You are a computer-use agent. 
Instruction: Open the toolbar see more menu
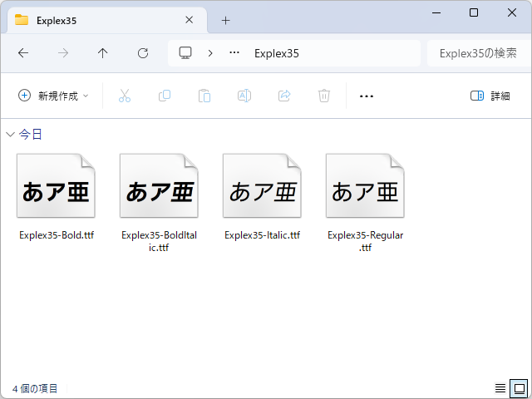point(366,96)
